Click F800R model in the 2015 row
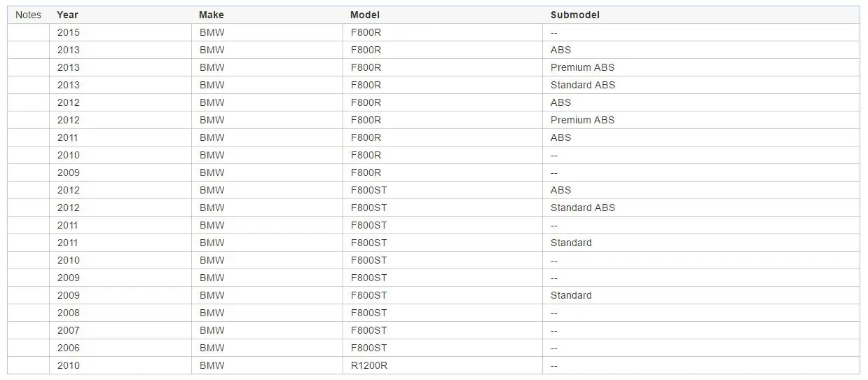 click(366, 32)
